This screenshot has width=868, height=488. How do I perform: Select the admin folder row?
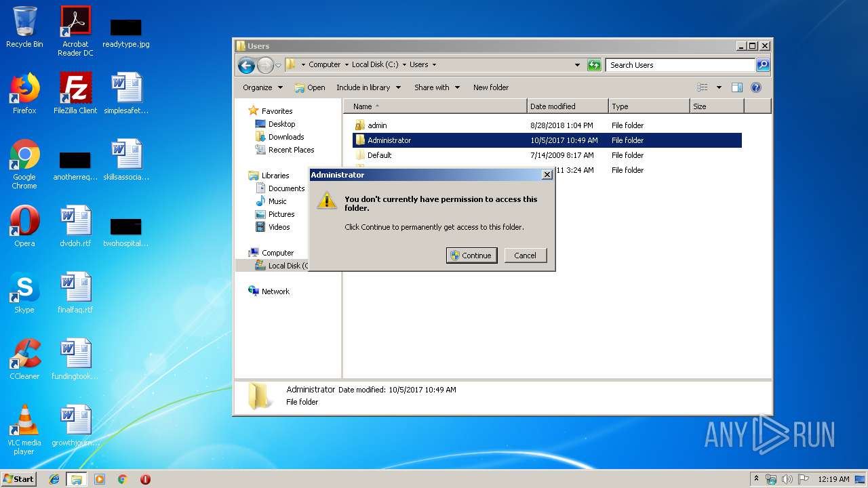547,125
